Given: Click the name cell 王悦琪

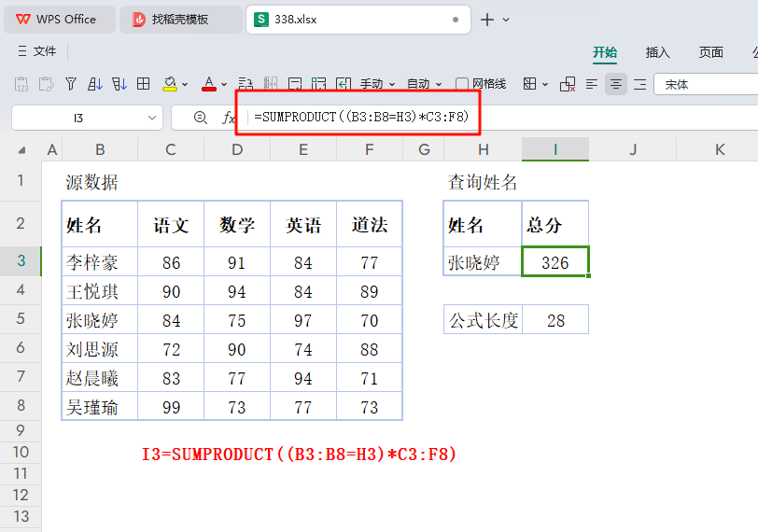Looking at the screenshot, I should [x=100, y=291].
